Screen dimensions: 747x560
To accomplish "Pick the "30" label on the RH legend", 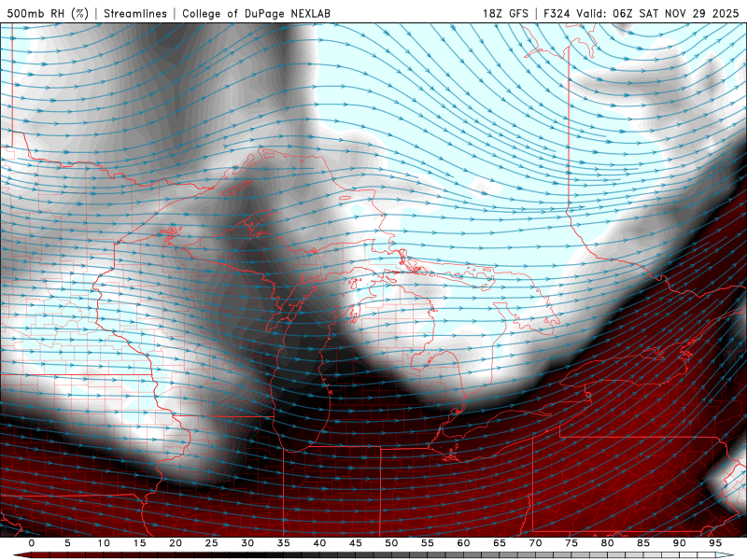I will click(247, 543).
